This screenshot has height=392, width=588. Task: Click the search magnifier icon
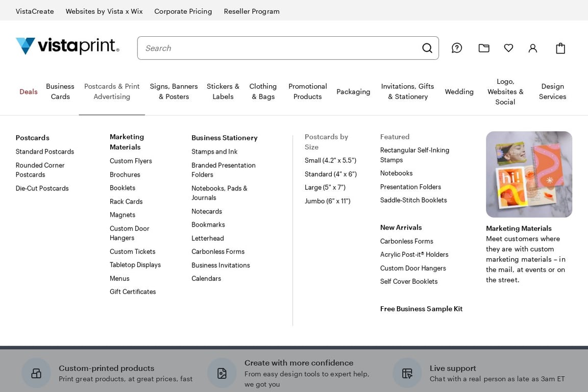(427, 48)
